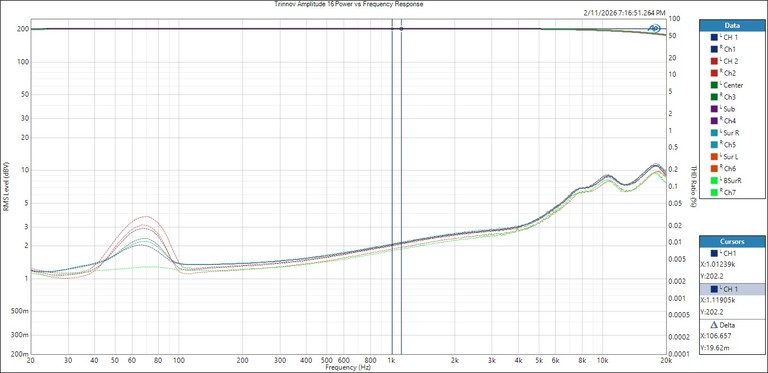Screen dimensions: 768x373
Task: Click the cursor value X:1.11905k
Action: click(718, 300)
